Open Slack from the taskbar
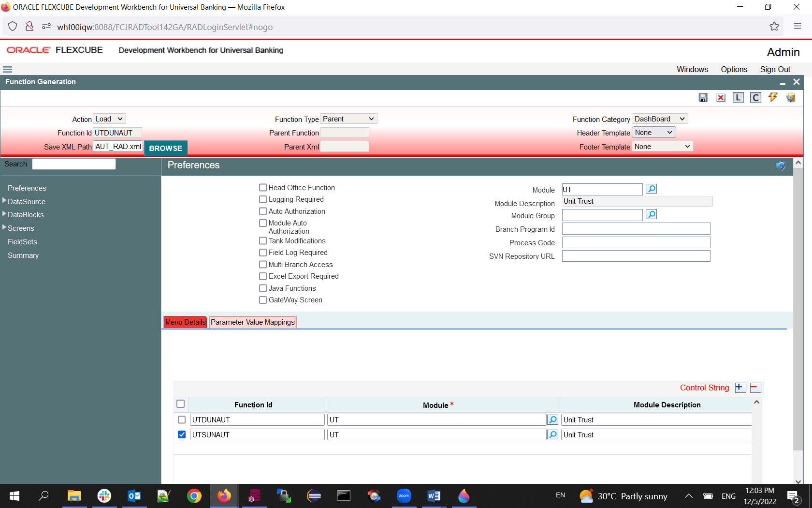 pyautogui.click(x=104, y=496)
